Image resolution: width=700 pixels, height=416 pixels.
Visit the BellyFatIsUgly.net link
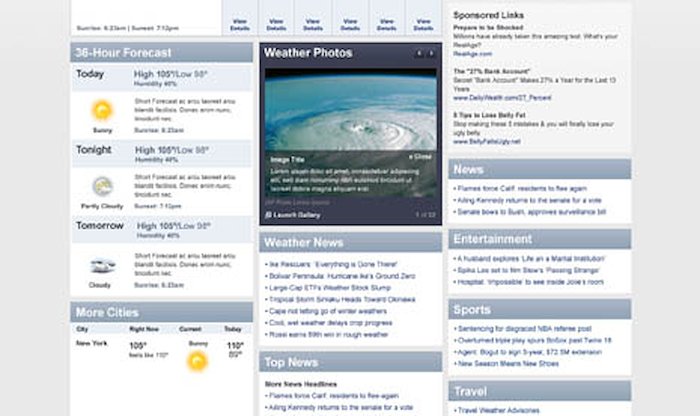487,141
